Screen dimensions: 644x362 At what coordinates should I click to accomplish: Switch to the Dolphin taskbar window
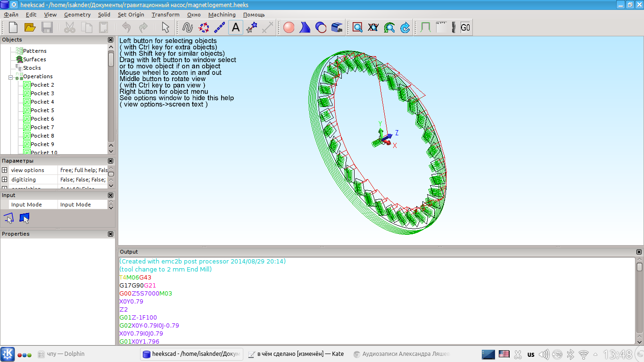(61, 354)
